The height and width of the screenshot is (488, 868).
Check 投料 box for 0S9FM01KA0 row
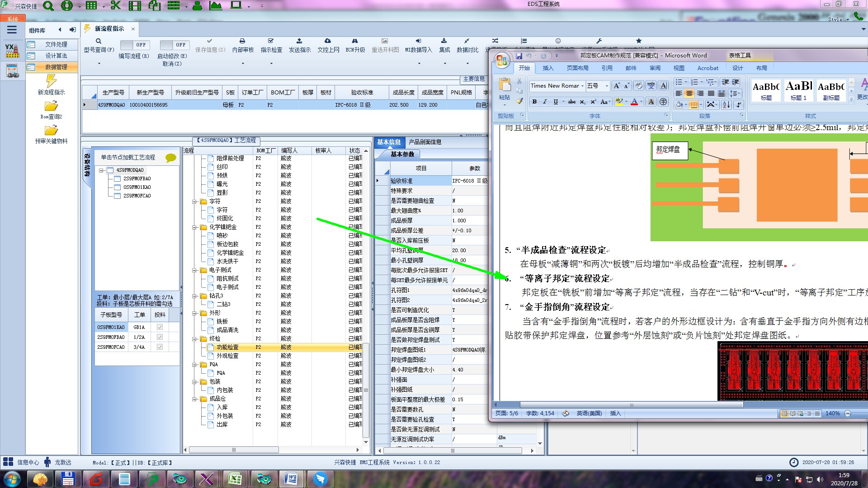[160, 327]
